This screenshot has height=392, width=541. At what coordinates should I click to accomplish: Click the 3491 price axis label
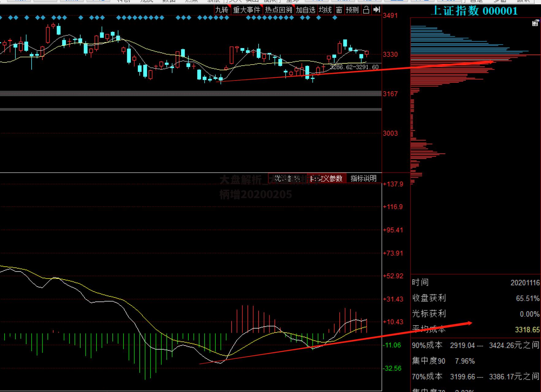390,16
